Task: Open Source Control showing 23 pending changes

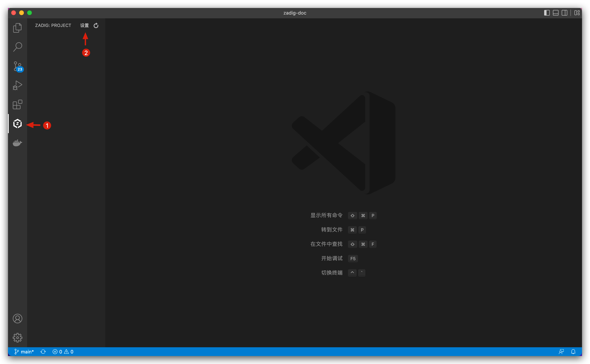Action: [17, 66]
